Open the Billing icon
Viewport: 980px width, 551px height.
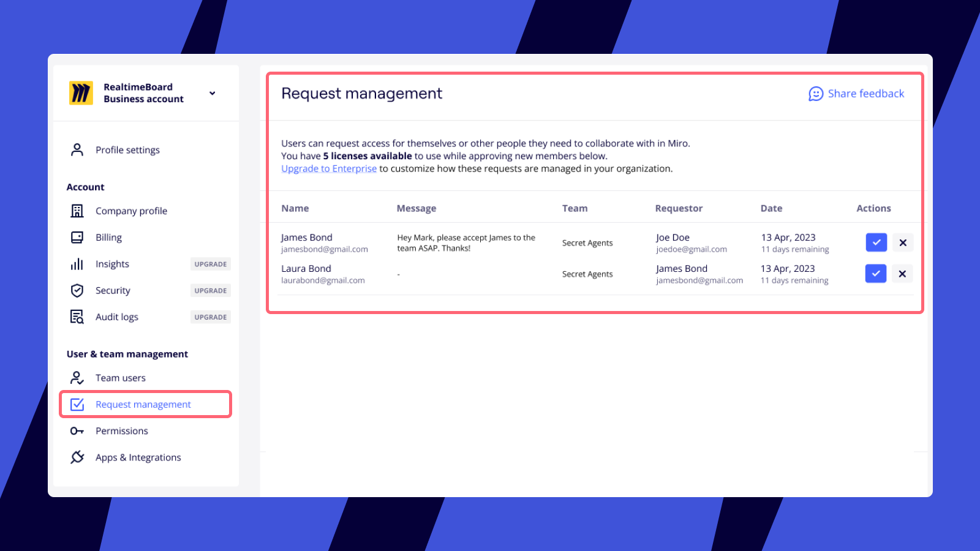point(77,238)
